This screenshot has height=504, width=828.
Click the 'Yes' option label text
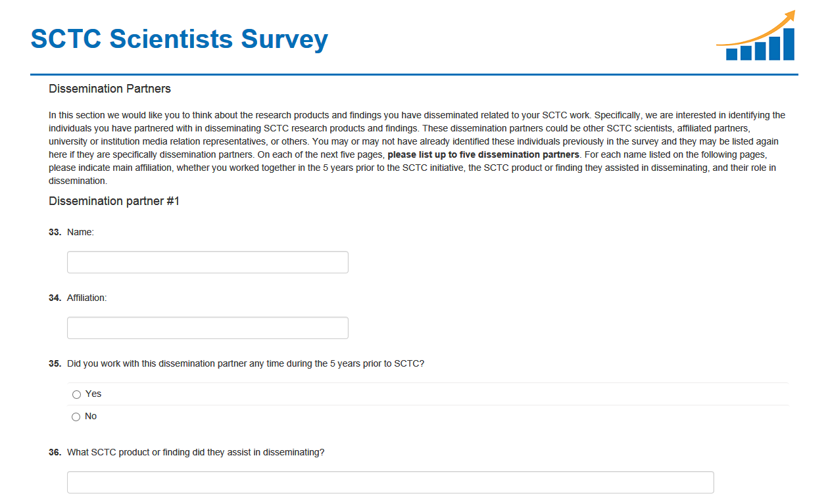pos(93,394)
